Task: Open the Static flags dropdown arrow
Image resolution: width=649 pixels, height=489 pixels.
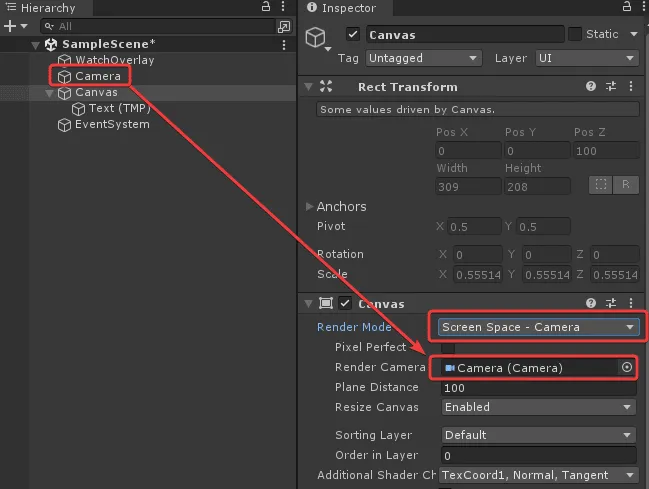Action: pyautogui.click(x=634, y=34)
